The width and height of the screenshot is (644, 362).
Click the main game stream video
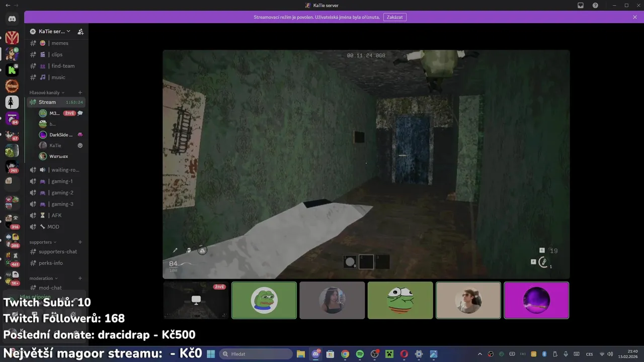366,164
